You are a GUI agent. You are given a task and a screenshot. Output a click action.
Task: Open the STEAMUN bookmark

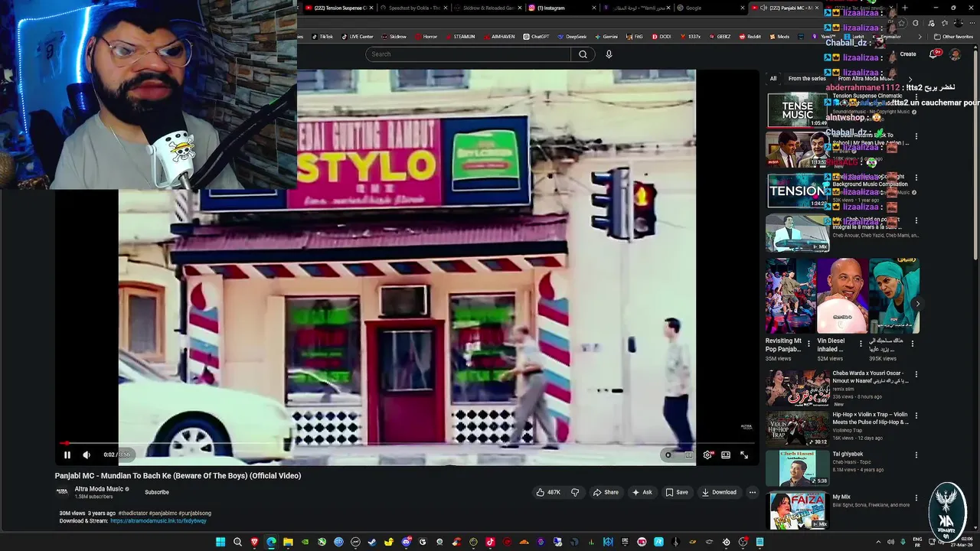[x=460, y=36]
